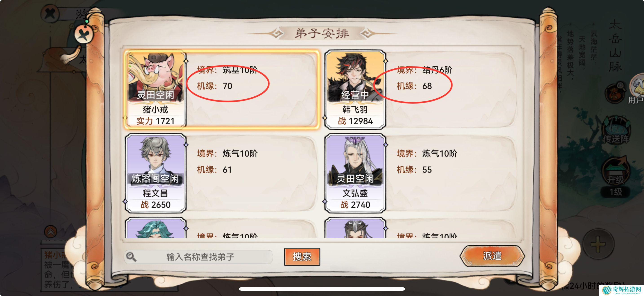Open the 用户 user icon
644x296 pixels.
[x=637, y=89]
